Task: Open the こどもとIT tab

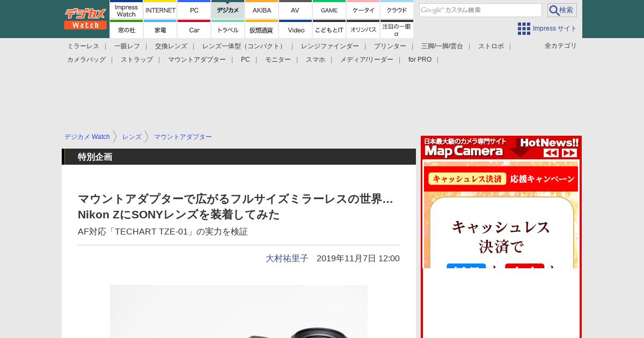Action: click(329, 29)
